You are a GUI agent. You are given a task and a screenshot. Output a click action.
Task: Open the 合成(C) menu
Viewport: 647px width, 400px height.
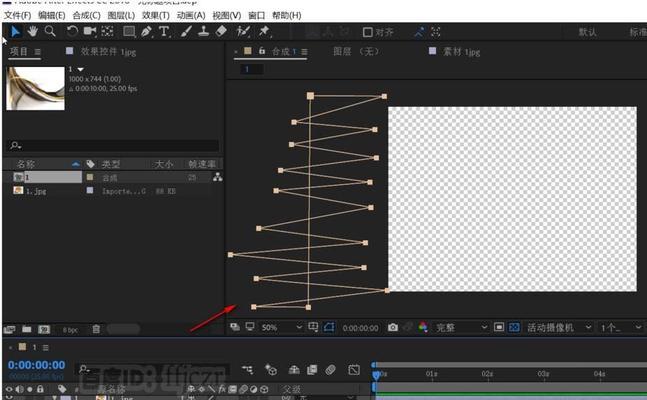tap(86, 16)
